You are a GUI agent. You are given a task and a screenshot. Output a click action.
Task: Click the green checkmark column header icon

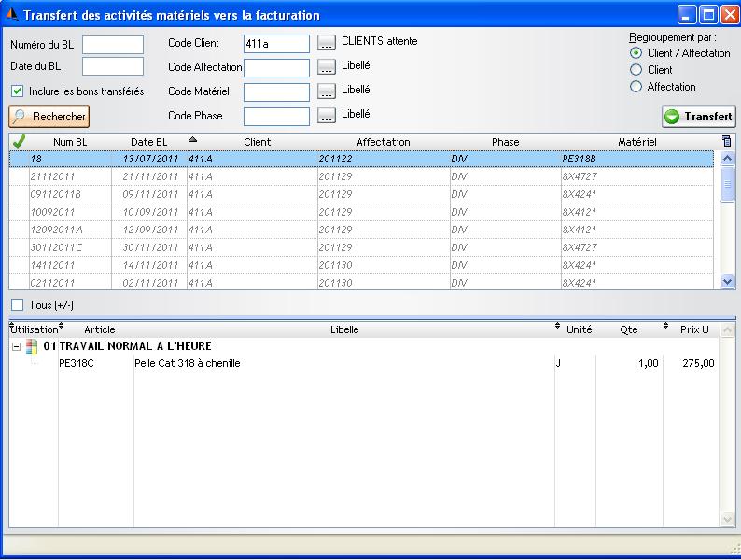click(19, 141)
